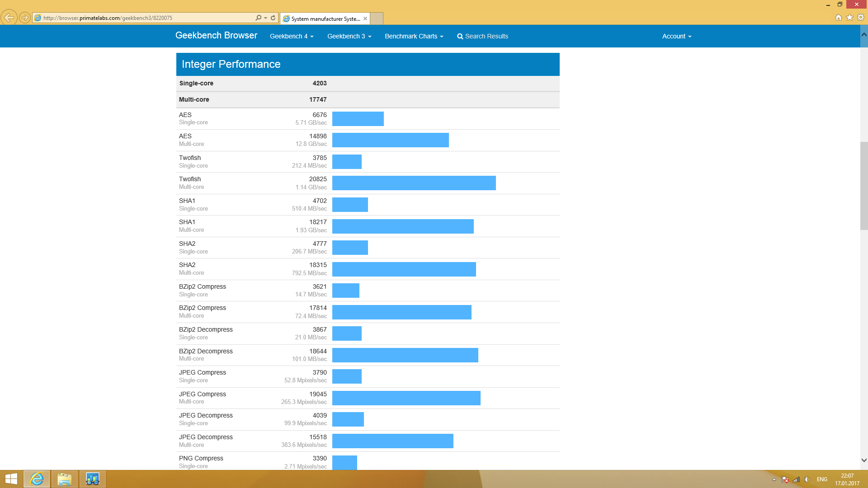The height and width of the screenshot is (488, 868).
Task: Open File Explorer from the taskbar
Action: (65, 479)
